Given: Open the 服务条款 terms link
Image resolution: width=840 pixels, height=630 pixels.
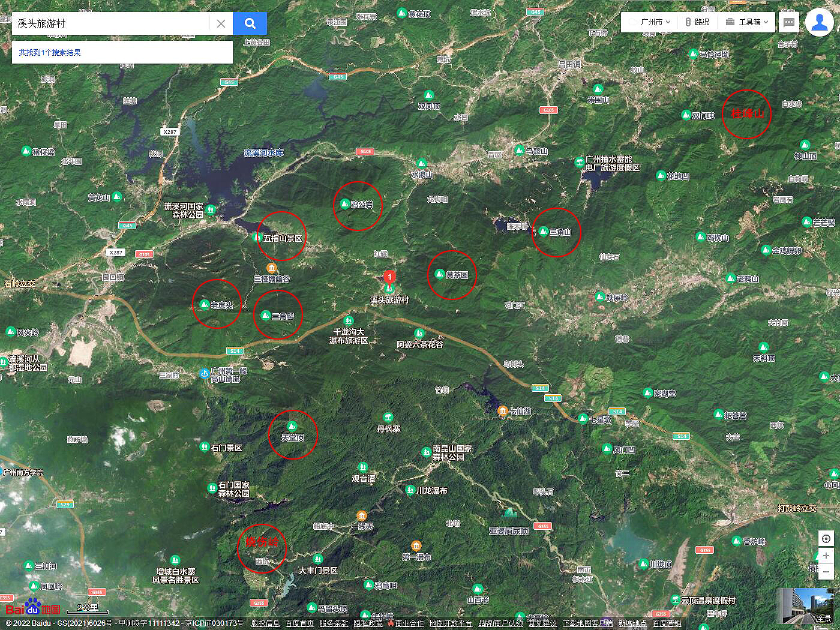Looking at the screenshot, I should coord(334,623).
